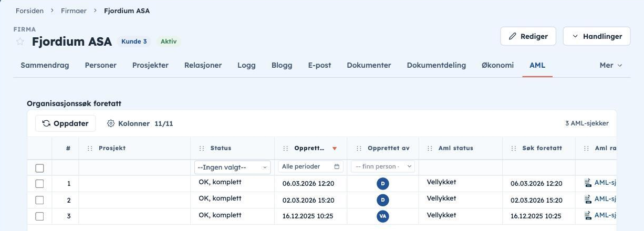This screenshot has height=231, width=644.
Task: Click 'OK, komplett' status in row 1
Action: [x=220, y=182]
